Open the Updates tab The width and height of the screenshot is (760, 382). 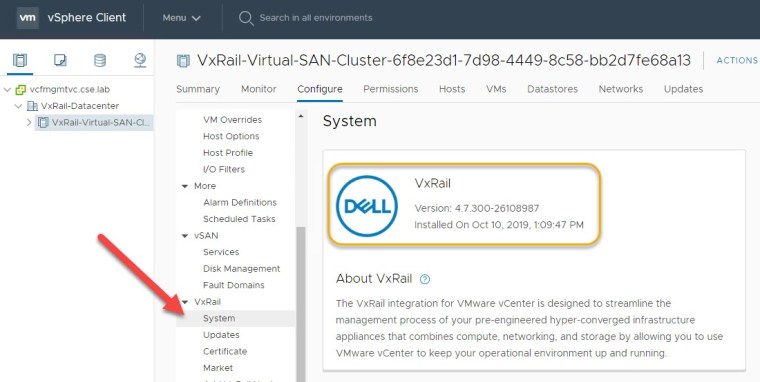[683, 89]
